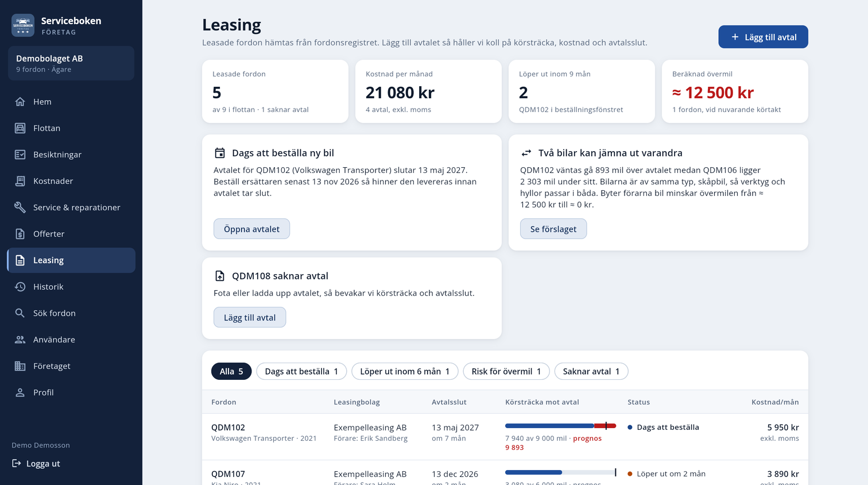Click the upload document icon beside QDM108
The height and width of the screenshot is (485, 868).
[x=220, y=276]
